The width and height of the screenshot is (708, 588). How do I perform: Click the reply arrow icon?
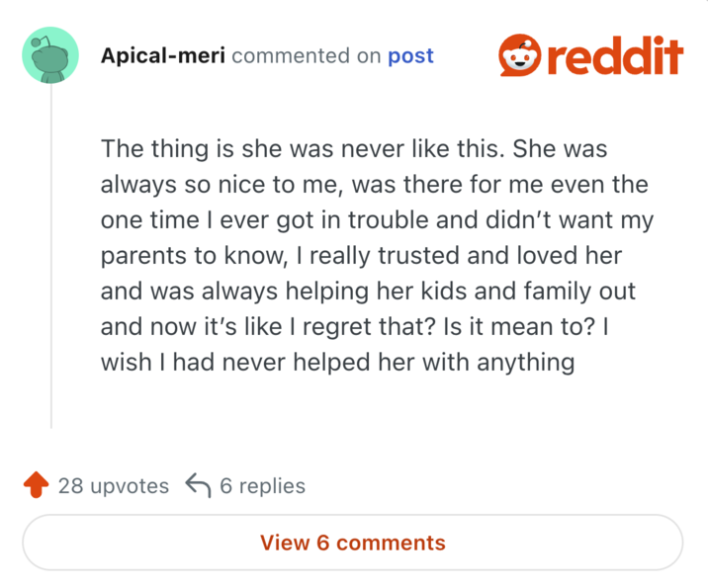click(x=198, y=485)
